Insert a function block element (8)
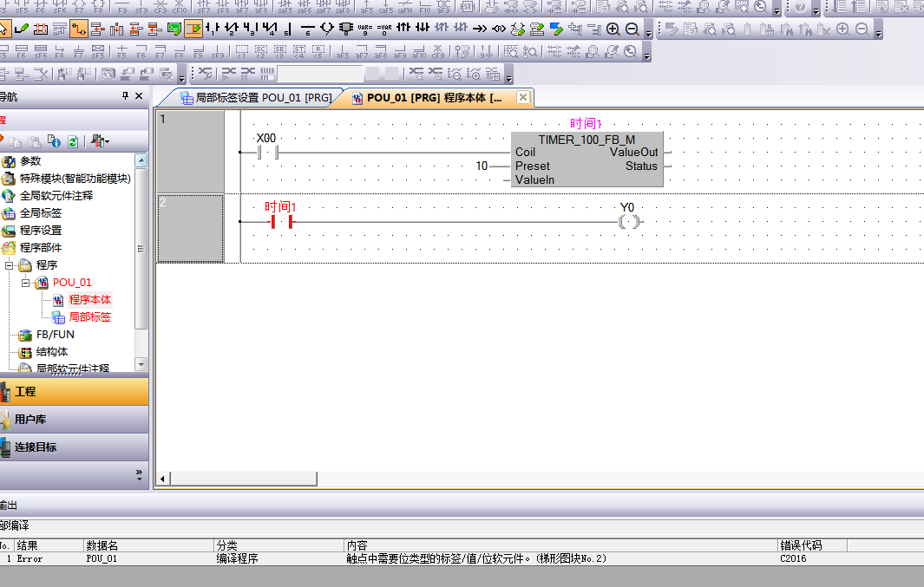This screenshot has width=924, height=587. pyautogui.click(x=346, y=29)
